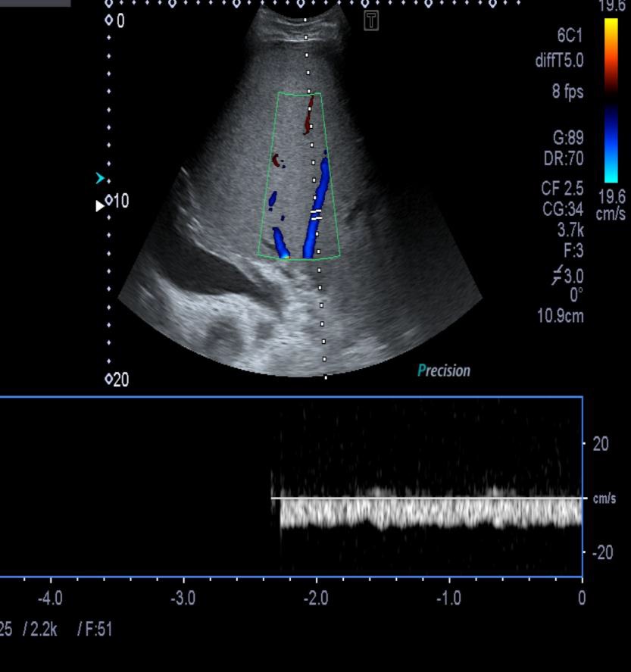Click the G:89 gain readout
This screenshot has height=672, width=631.
(x=568, y=138)
